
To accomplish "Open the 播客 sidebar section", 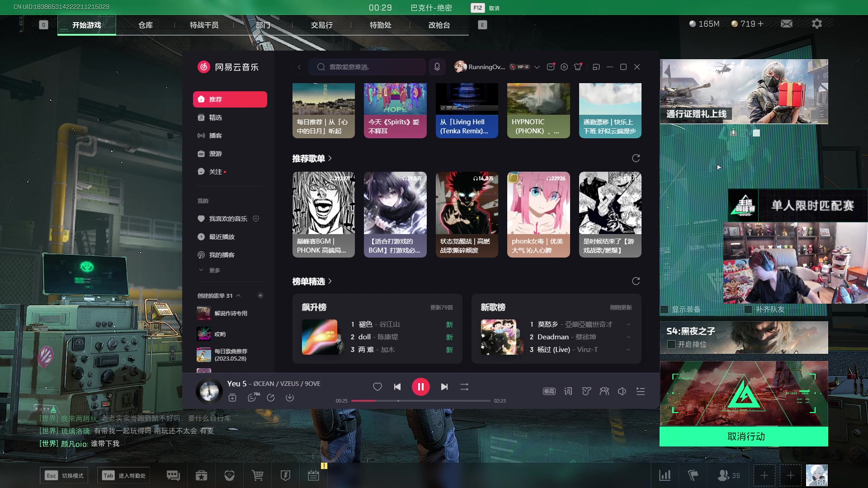I will click(x=230, y=136).
